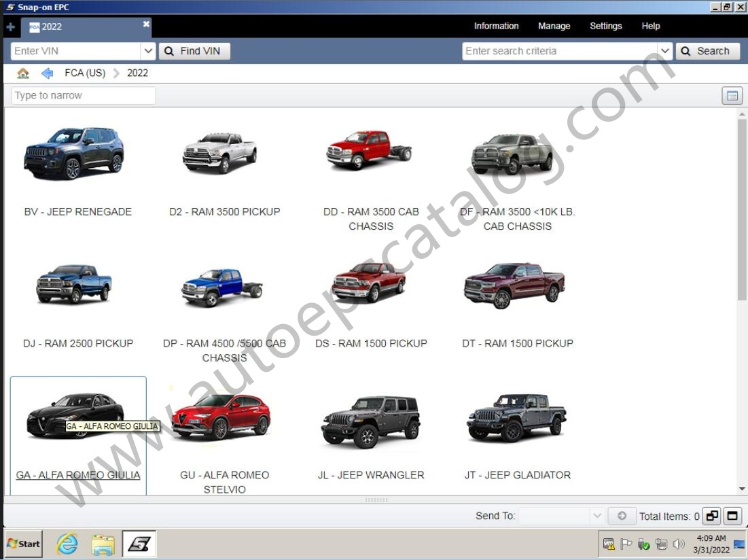Click the restore panel icon beside Total Items
748x560 pixels.
(712, 516)
